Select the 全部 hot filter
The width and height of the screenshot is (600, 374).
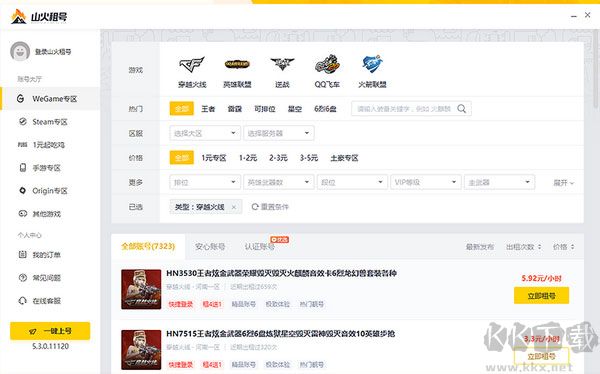pos(182,109)
